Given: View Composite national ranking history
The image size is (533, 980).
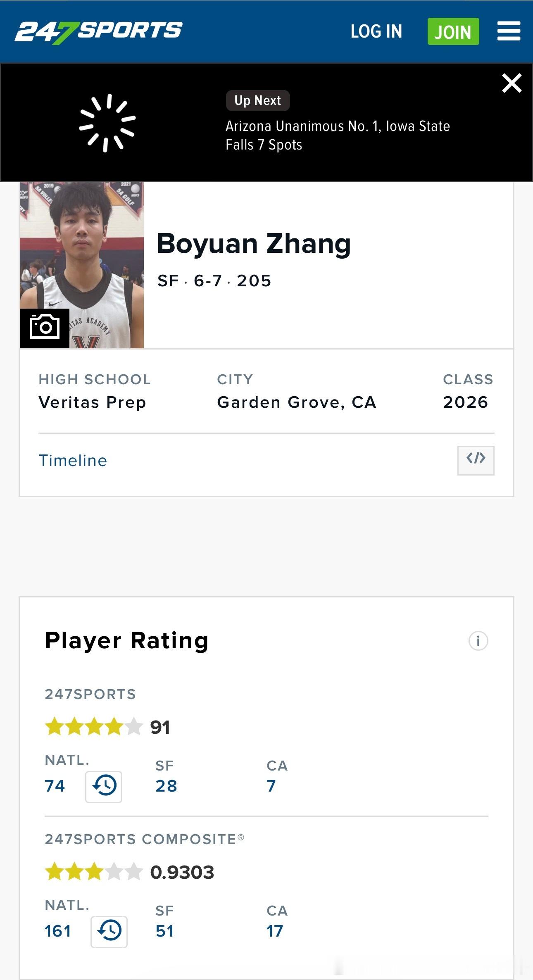Looking at the screenshot, I should pos(109,932).
